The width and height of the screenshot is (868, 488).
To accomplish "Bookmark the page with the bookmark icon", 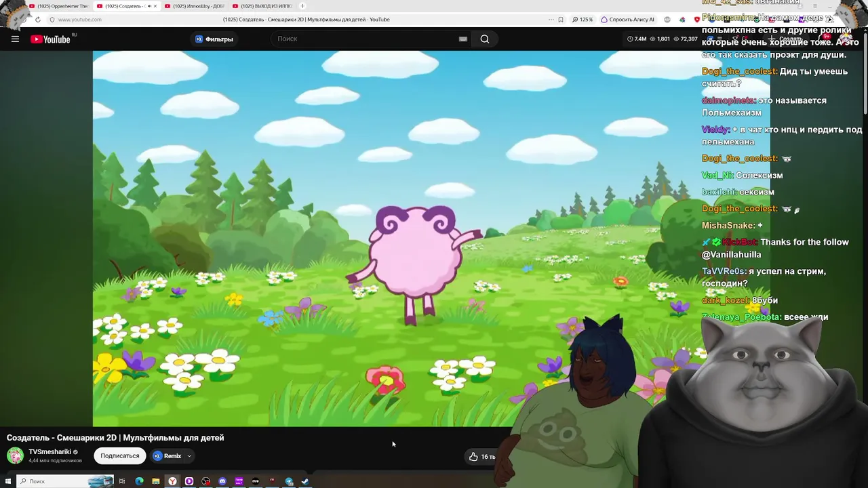I will pyautogui.click(x=561, y=20).
